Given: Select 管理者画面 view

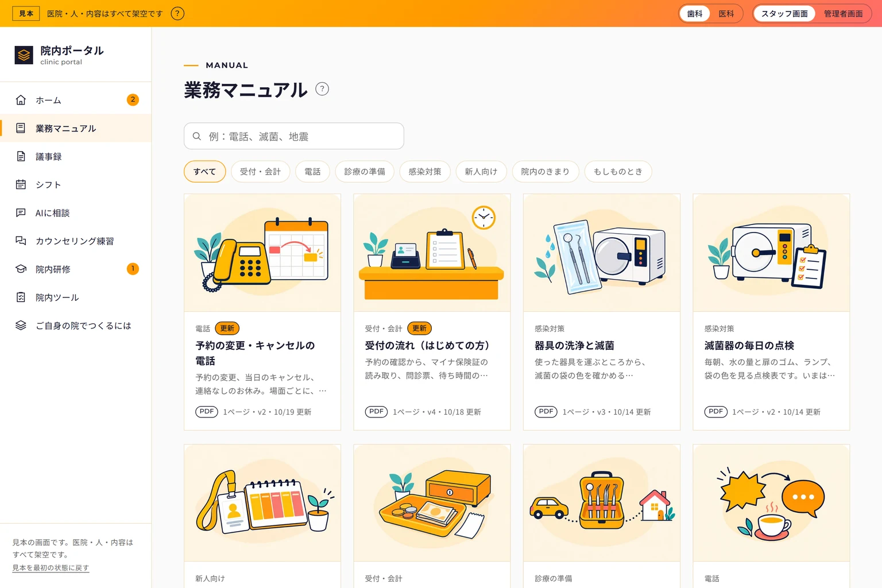Looking at the screenshot, I should 843,14.
